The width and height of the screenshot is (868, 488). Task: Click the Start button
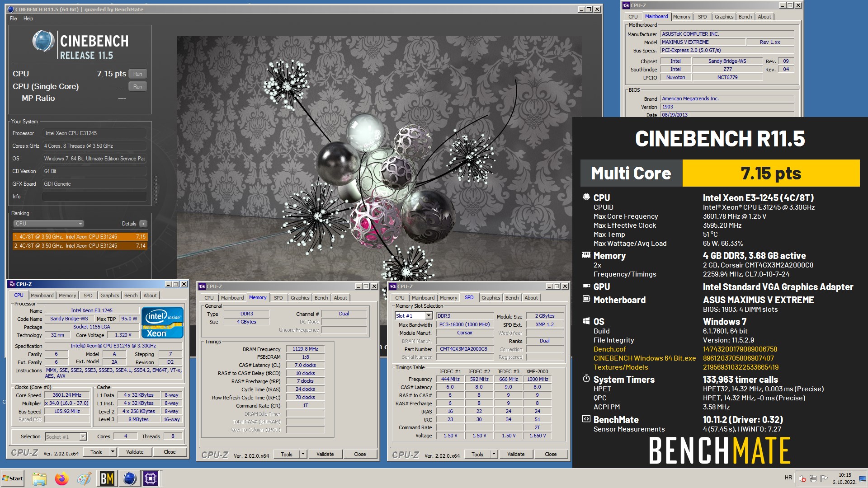pos(13,479)
